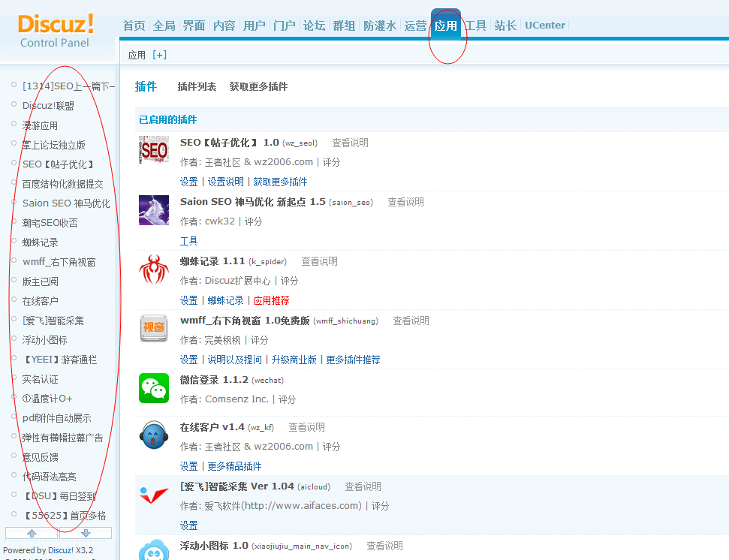Open the 内容 top menu

click(224, 26)
